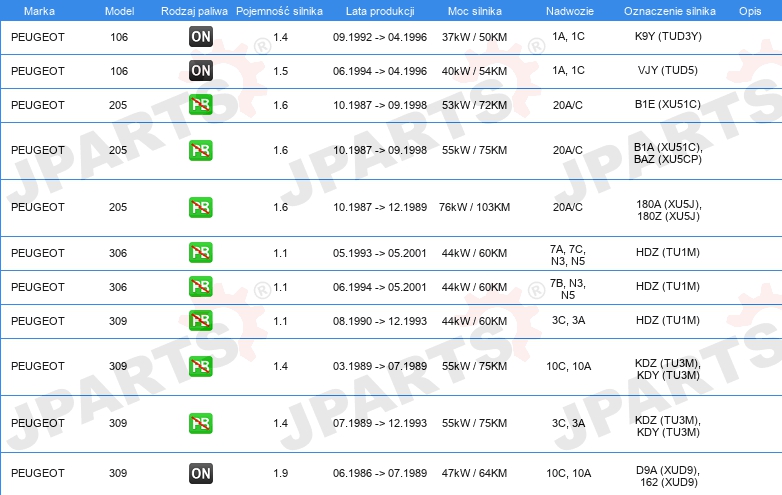Click power value 40kW / 54KM

coord(474,71)
